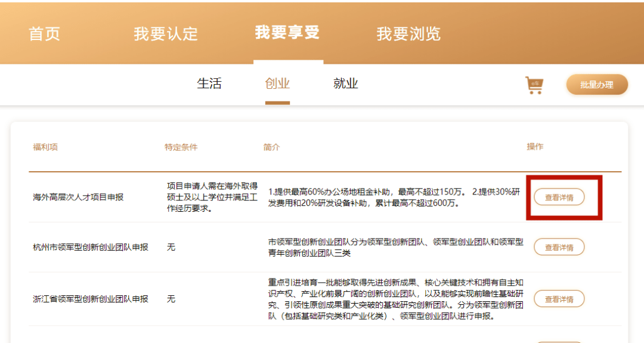This screenshot has width=644, height=343.
Task: Select the 生活 sub-tab
Action: [209, 84]
